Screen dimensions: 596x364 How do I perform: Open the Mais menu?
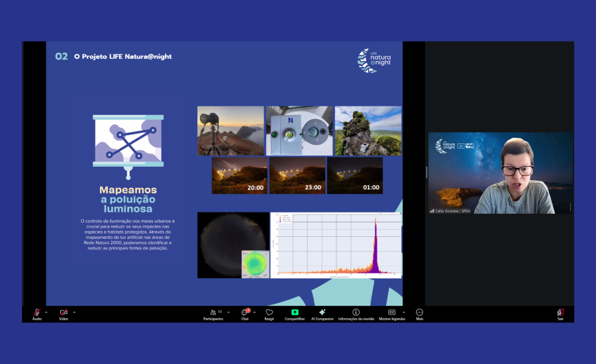(419, 313)
